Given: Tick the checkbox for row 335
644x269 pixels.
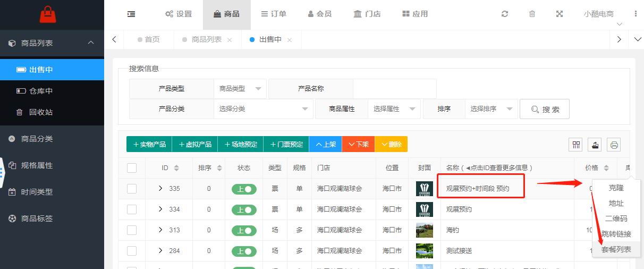Looking at the screenshot, I should [x=132, y=189].
